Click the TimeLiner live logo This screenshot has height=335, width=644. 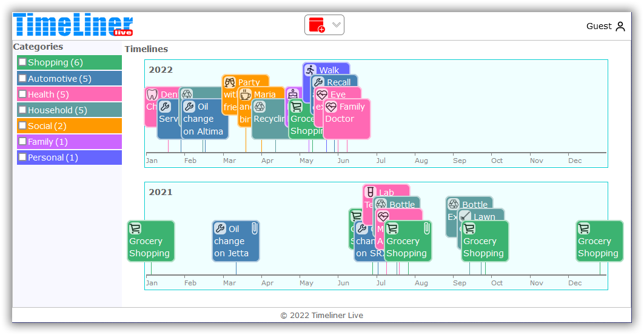(73, 25)
